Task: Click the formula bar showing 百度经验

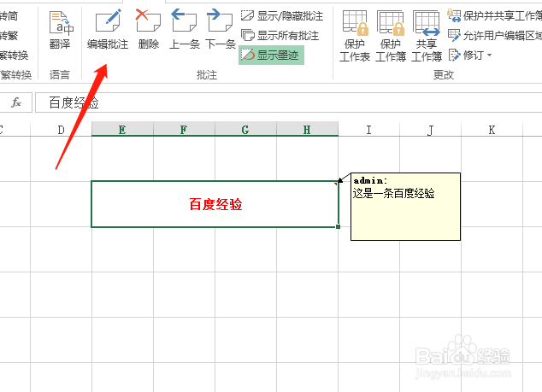Action: tap(289, 102)
